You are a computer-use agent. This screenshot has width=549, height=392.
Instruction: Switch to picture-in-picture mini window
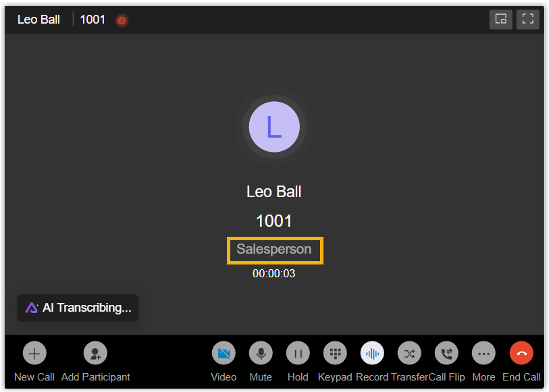point(501,19)
